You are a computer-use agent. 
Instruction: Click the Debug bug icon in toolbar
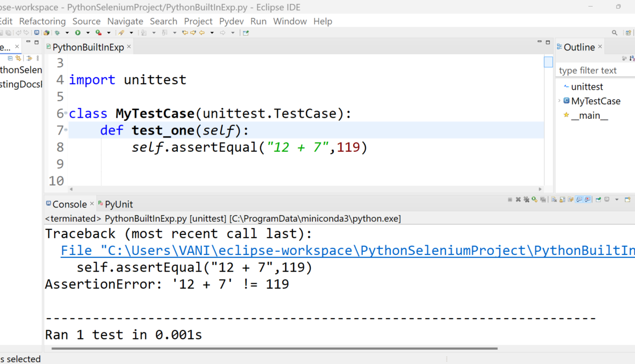[x=57, y=33]
